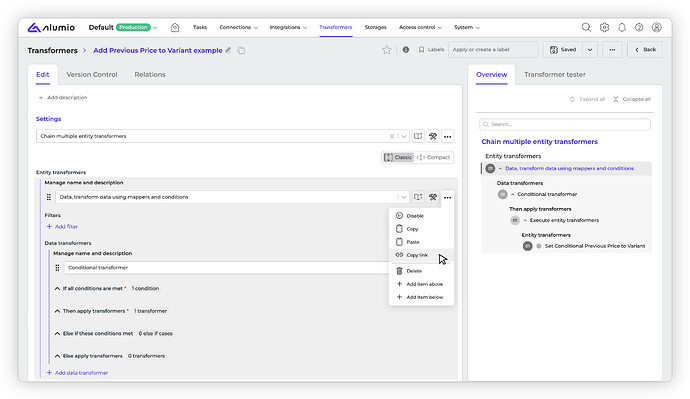Image resolution: width=690 pixels, height=399 pixels.
Task: Click the Delete trash icon in context menu
Action: [x=399, y=271]
